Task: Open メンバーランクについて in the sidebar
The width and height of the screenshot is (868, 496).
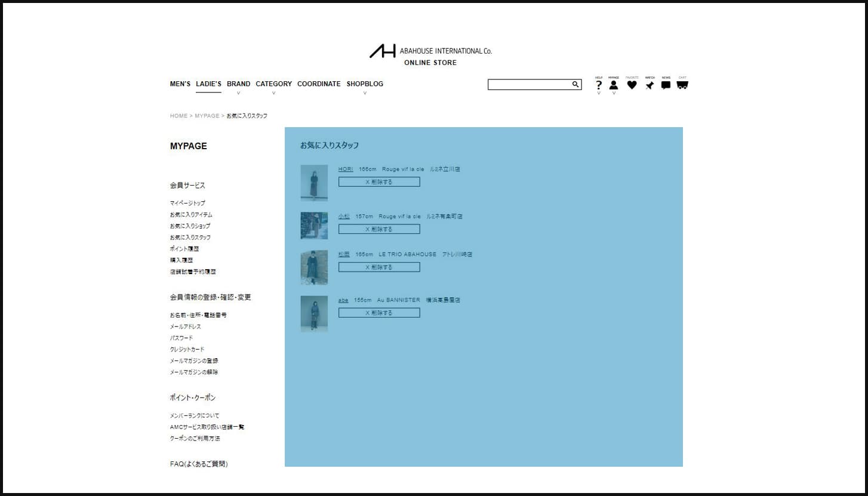Action: point(195,416)
